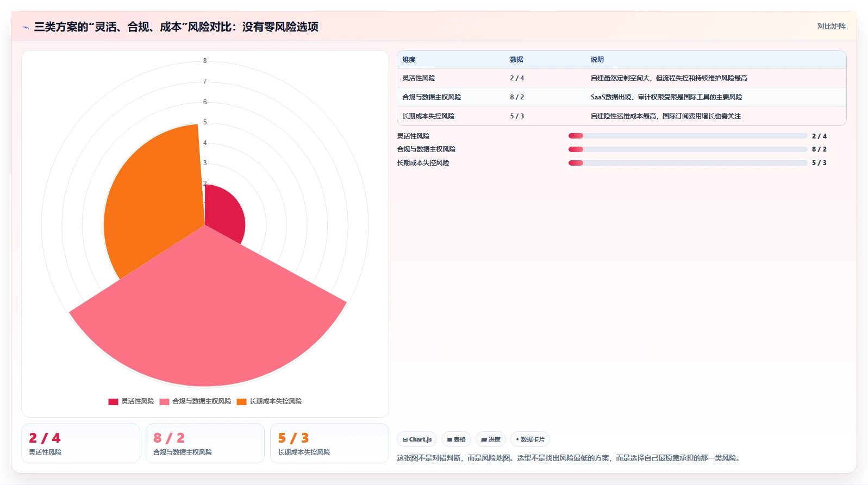Image resolution: width=868 pixels, height=485 pixels.
Task: Click the footnote beginning 这张图不是对错判断
Action: click(569, 458)
